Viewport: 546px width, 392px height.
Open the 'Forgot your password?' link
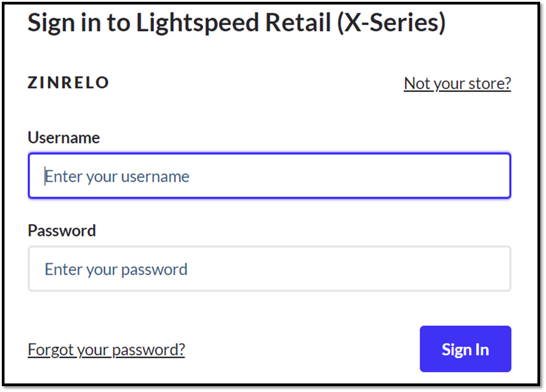[x=106, y=350]
